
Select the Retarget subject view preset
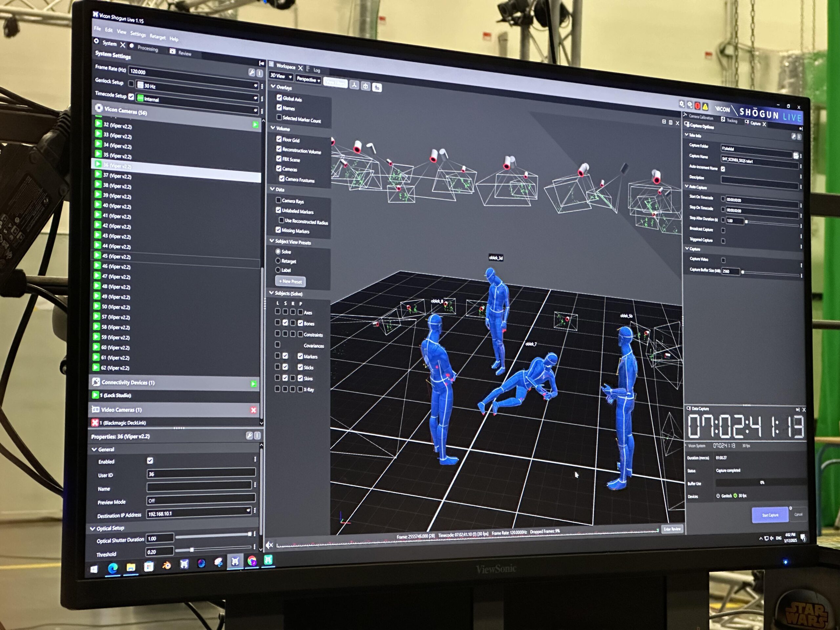[278, 261]
